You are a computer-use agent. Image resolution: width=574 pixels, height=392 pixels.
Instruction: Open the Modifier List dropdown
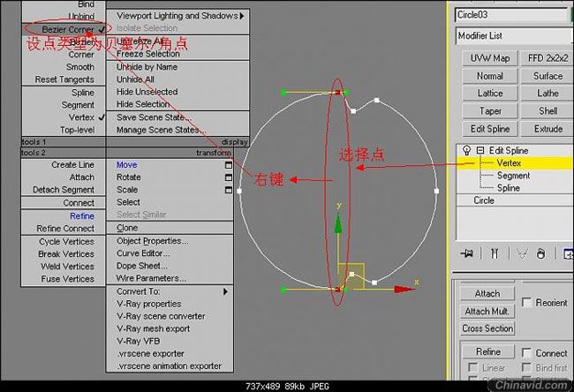click(x=514, y=36)
